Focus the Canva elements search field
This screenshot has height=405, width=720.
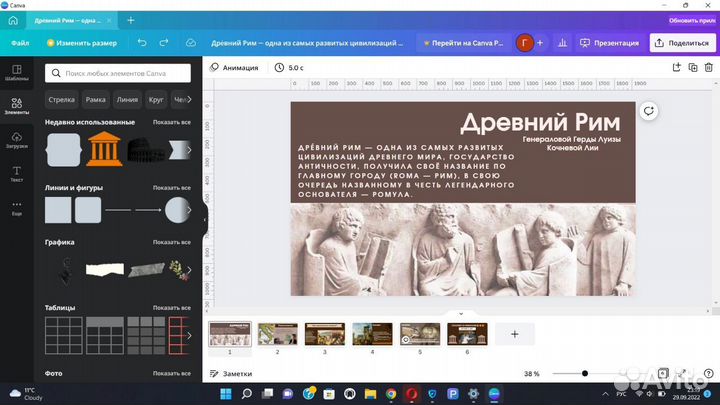(118, 73)
